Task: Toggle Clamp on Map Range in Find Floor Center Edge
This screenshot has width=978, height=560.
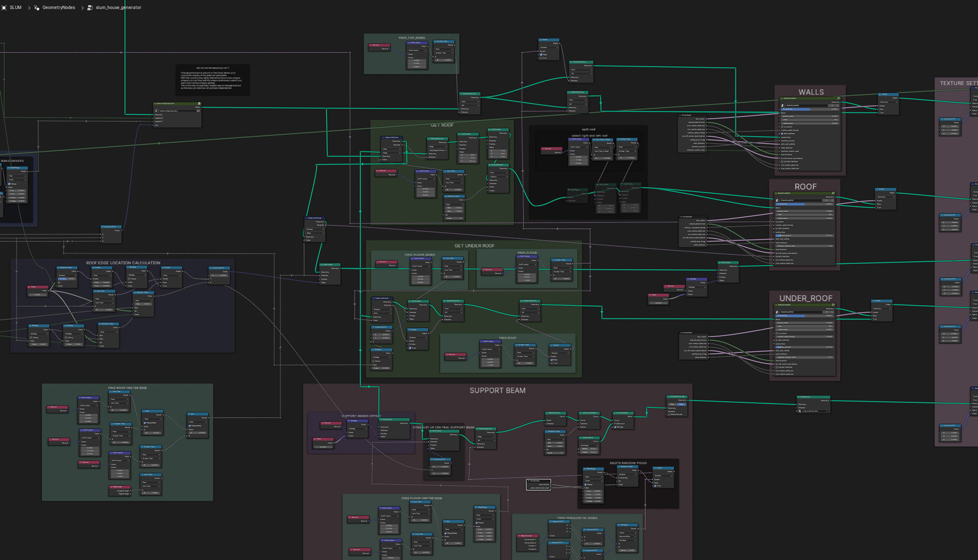Action: tap(476, 523)
